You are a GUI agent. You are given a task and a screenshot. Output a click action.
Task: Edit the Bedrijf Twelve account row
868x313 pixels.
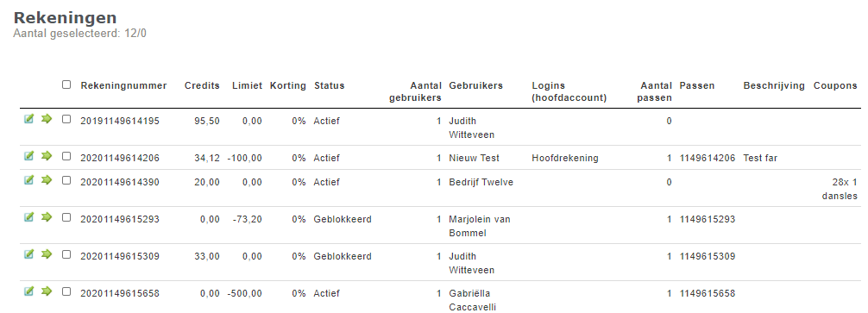[x=28, y=180]
